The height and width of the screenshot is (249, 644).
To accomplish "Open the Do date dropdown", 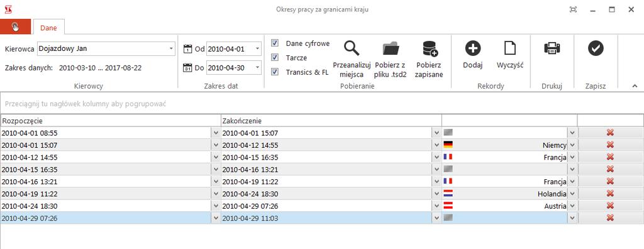I will (x=257, y=67).
